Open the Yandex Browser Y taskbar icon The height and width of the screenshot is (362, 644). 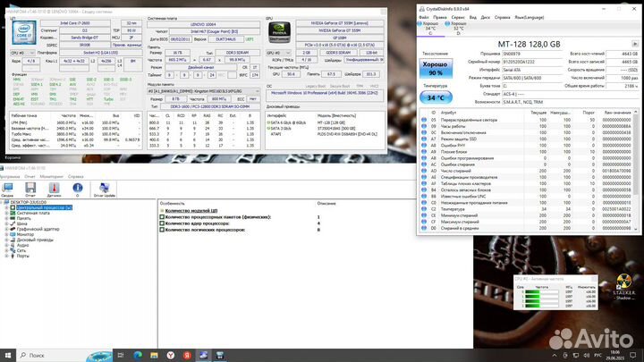coord(171,355)
